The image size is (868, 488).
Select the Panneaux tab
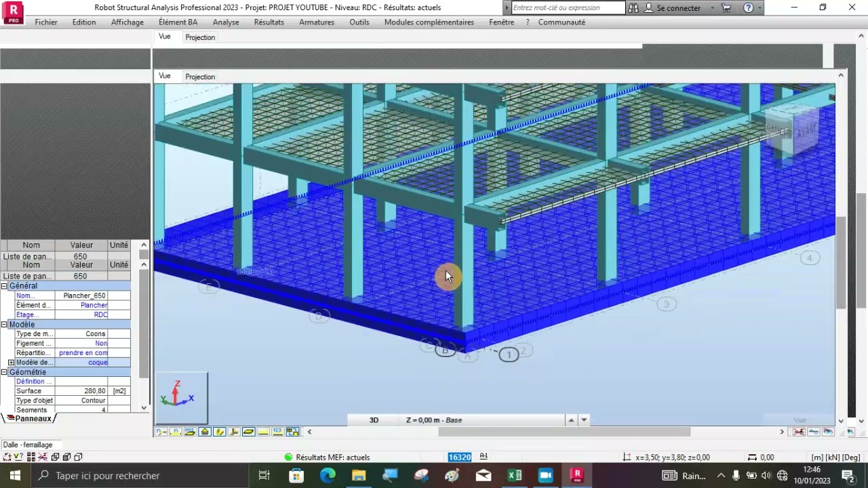[33, 419]
